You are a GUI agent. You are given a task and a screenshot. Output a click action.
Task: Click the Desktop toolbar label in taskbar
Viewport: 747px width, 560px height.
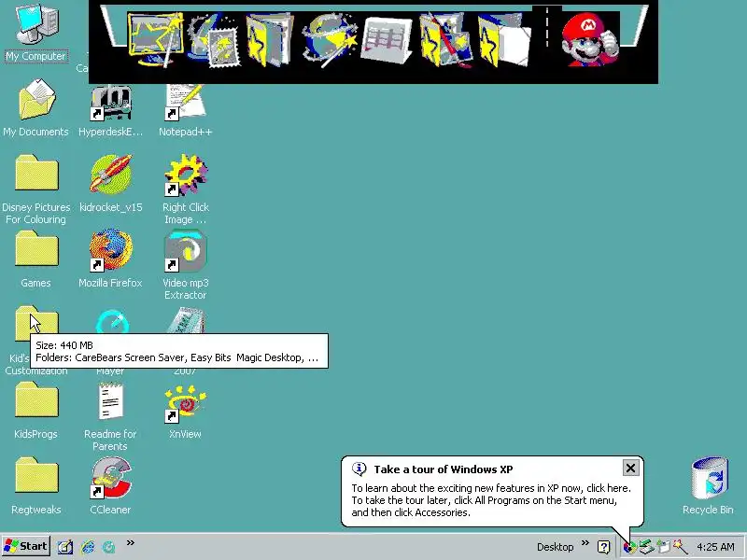(555, 547)
